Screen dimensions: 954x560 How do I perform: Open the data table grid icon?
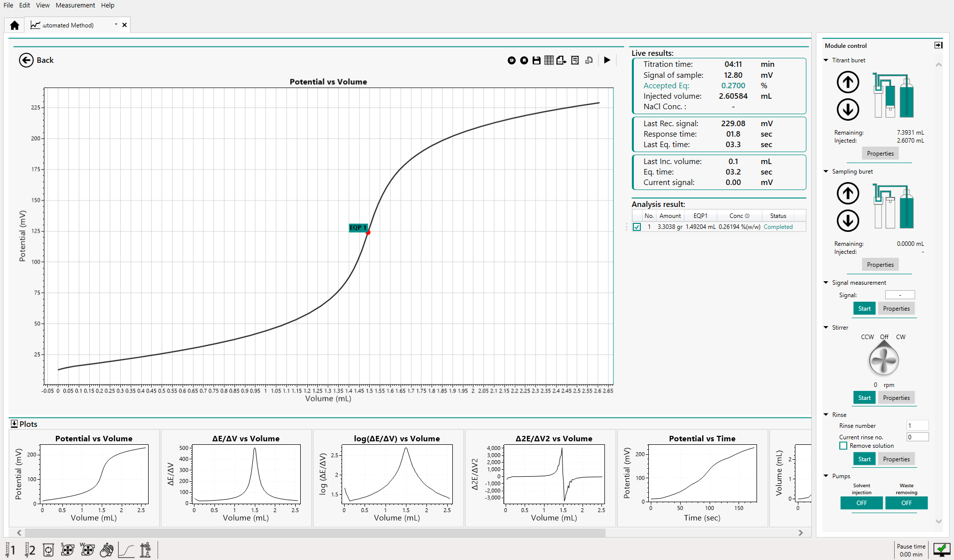pos(549,60)
